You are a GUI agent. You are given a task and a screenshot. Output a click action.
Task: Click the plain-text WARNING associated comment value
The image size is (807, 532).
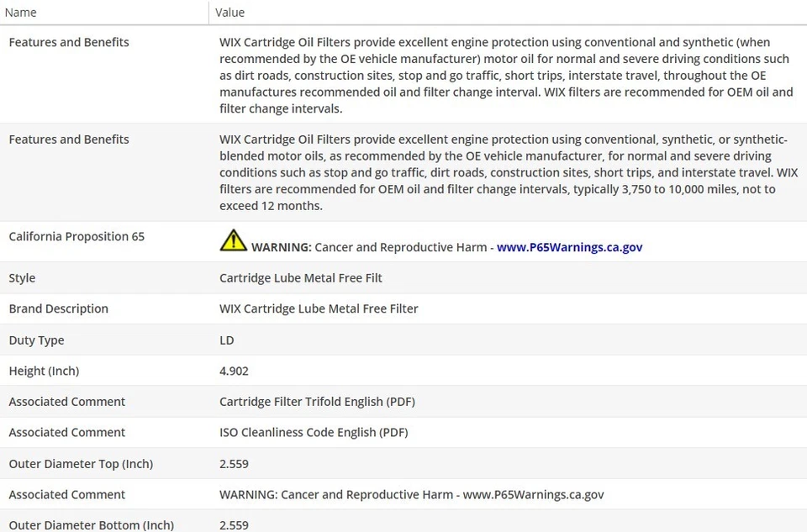click(411, 495)
